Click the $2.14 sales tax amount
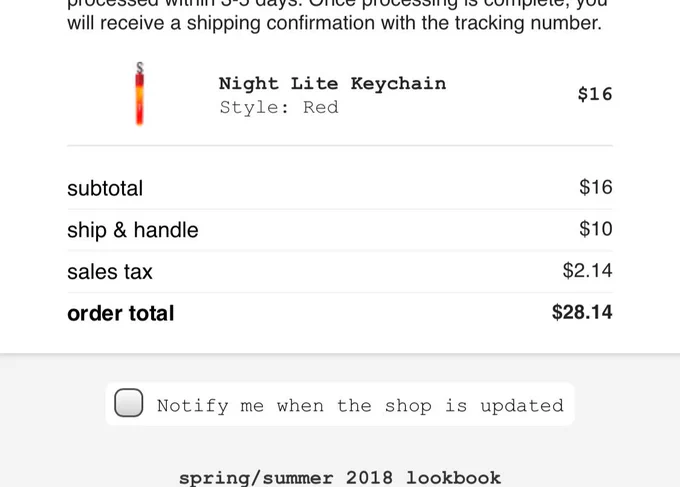The height and width of the screenshot is (487, 680). [x=587, y=270]
